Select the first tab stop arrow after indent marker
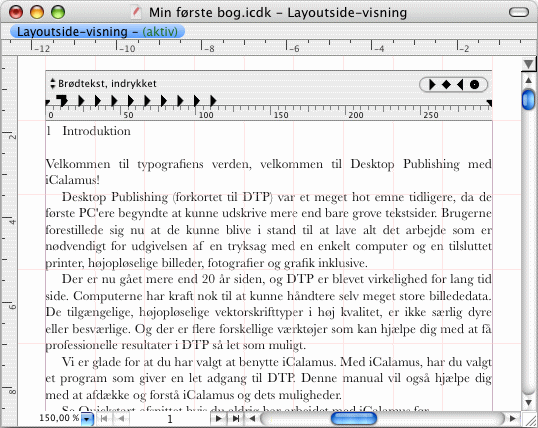 81,101
